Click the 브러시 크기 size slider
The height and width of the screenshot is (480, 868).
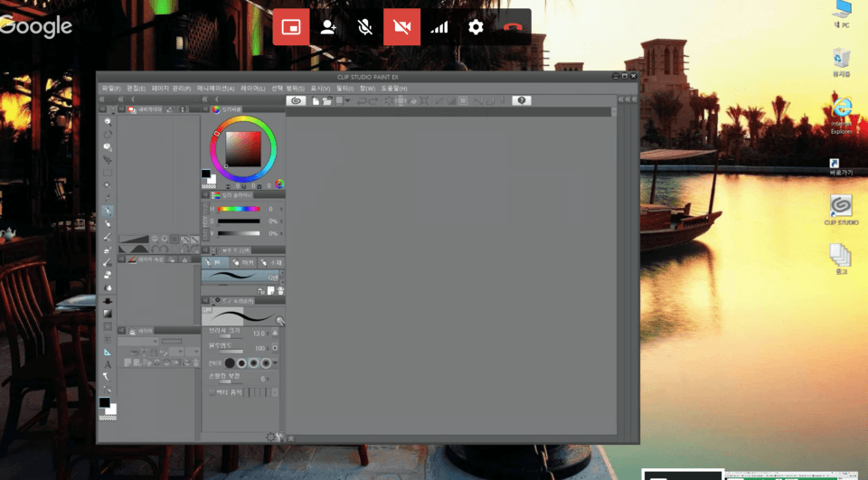click(231, 336)
